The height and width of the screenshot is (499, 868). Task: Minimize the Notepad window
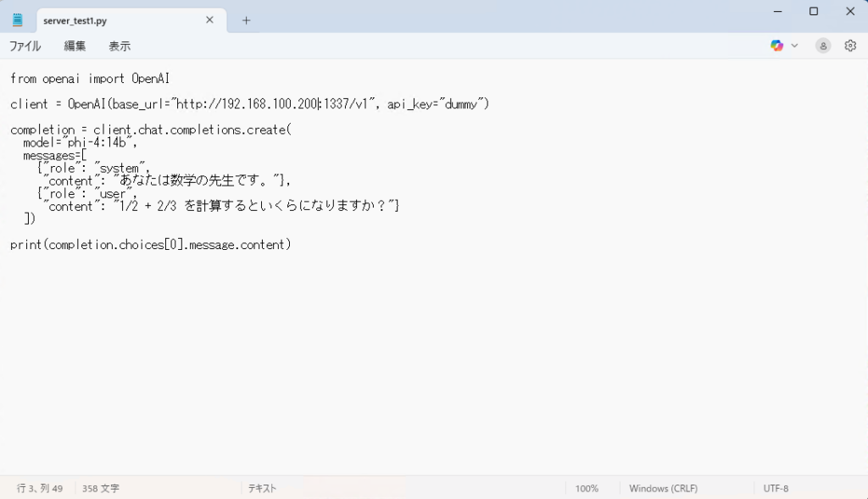point(778,11)
